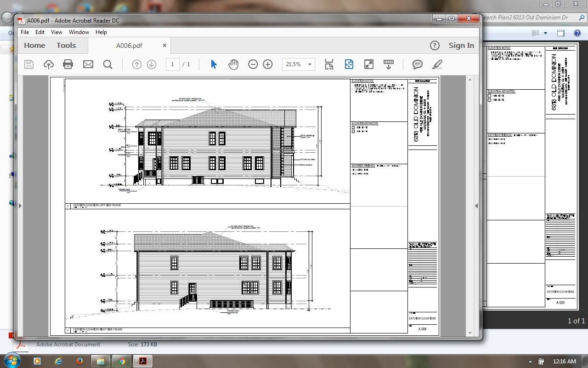Add a comment with speech bubble icon
588x368 pixels.
tap(417, 64)
